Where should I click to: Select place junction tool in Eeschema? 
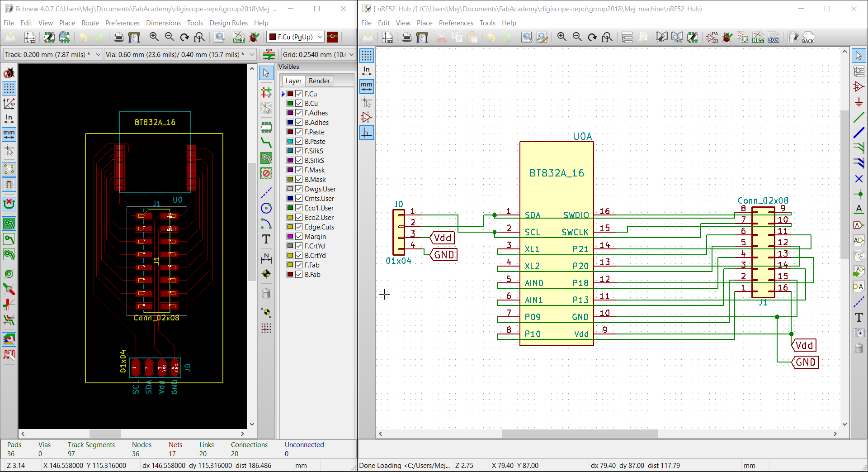pos(859,194)
